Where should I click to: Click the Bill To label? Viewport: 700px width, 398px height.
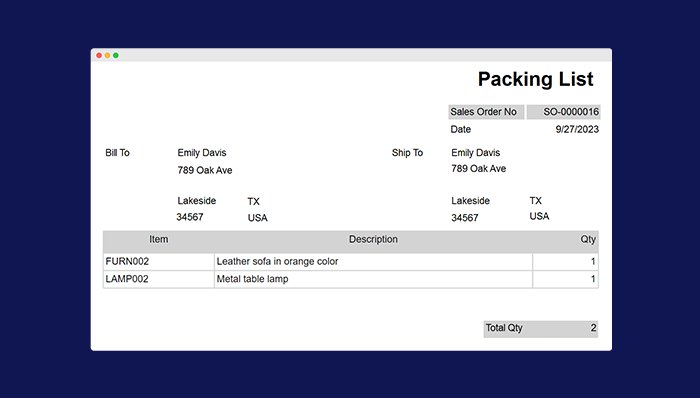[117, 153]
